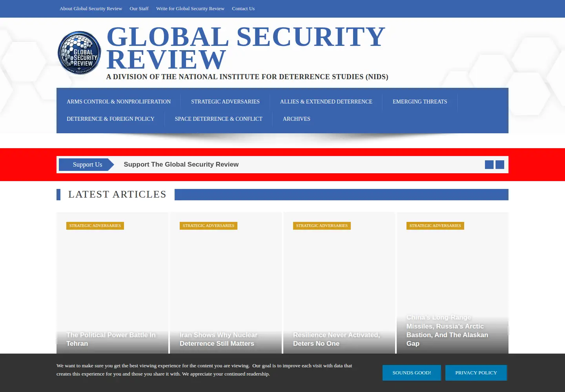Accept cookies with Sounds Good! button

coord(412,373)
